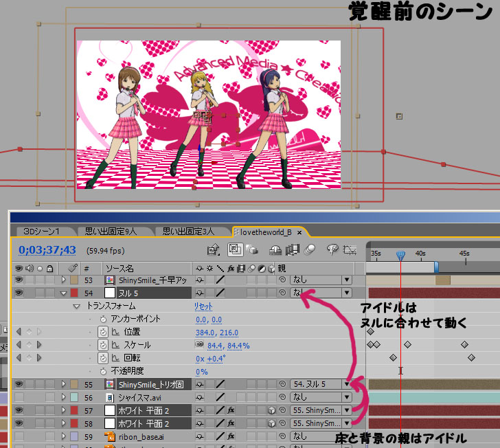The image size is (500, 448).
Task: Go to previous keyframe for 回転
Action: tap(19, 358)
